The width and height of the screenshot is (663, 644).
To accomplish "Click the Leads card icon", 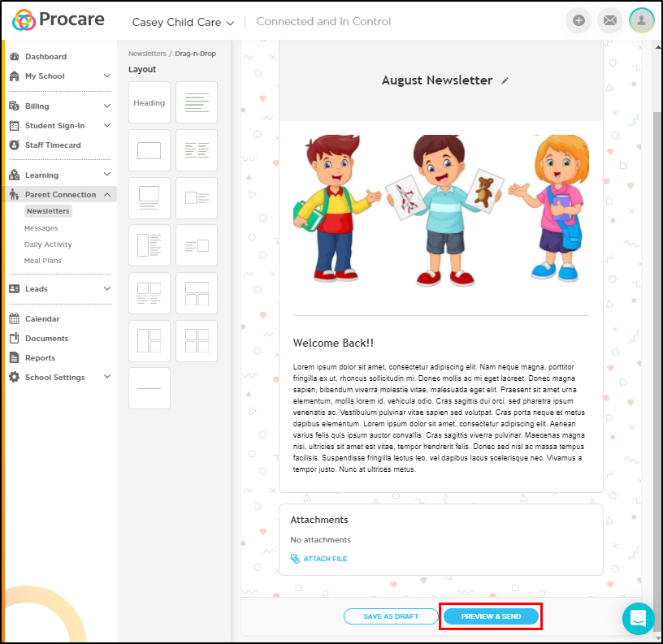I will [x=15, y=288].
